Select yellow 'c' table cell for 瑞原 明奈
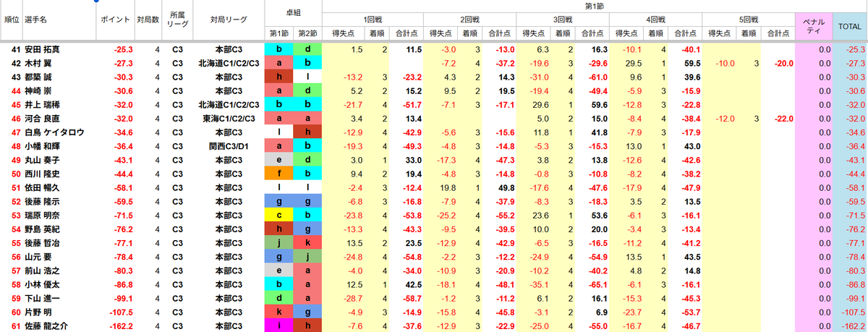 278,215
